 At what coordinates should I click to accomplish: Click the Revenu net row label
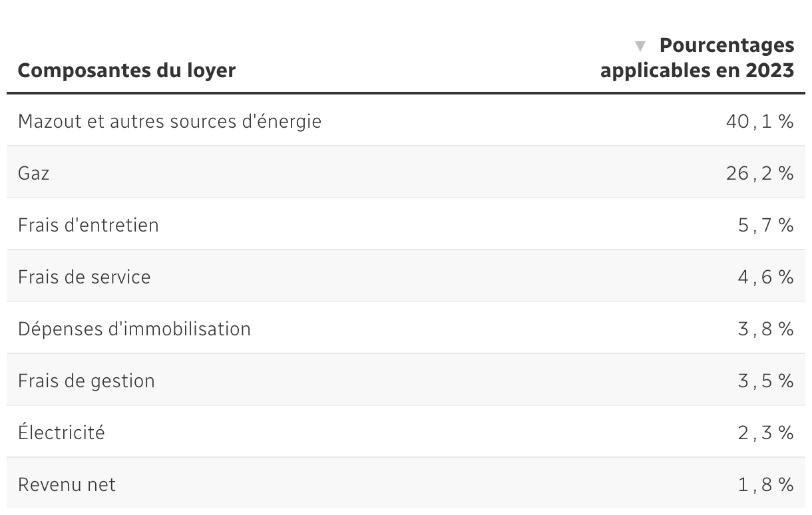tap(67, 485)
